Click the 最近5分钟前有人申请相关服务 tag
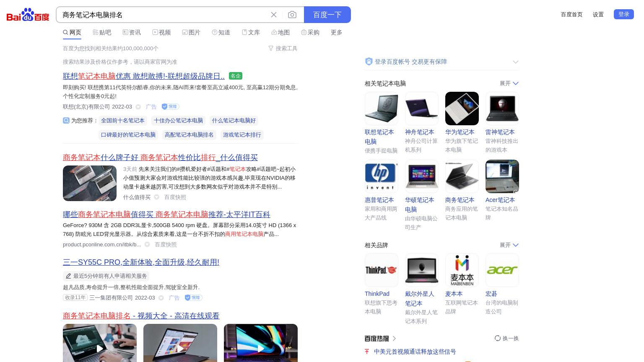644x362 pixels. coord(106,276)
